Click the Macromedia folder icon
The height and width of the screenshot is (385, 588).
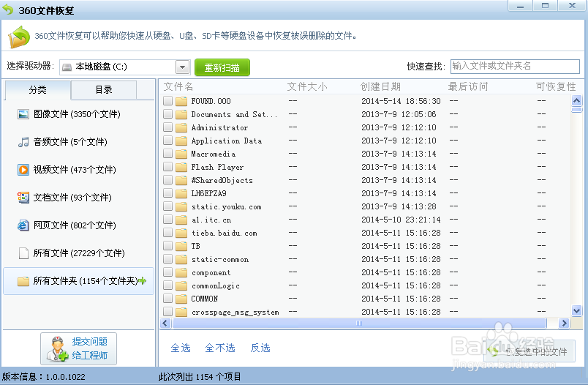point(181,154)
